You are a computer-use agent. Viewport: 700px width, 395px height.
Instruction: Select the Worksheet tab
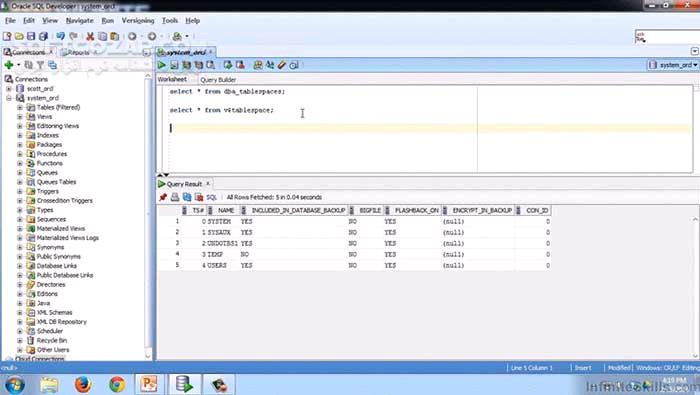point(172,79)
